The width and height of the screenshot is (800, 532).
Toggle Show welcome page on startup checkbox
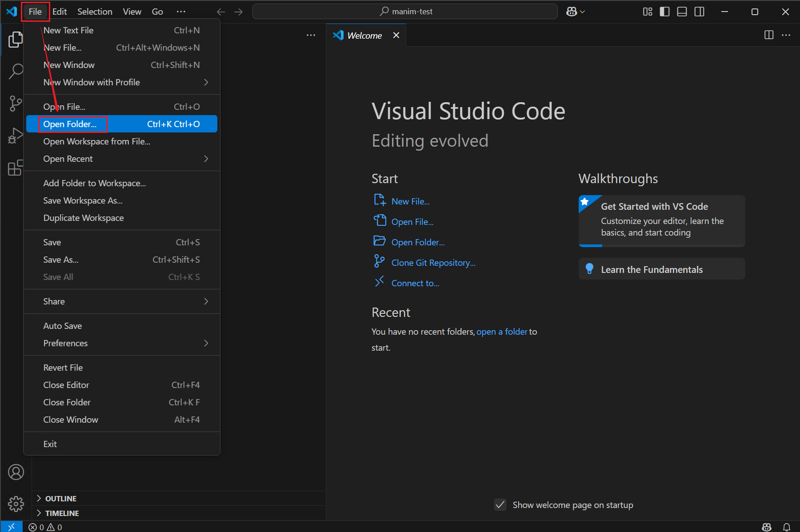[500, 505]
